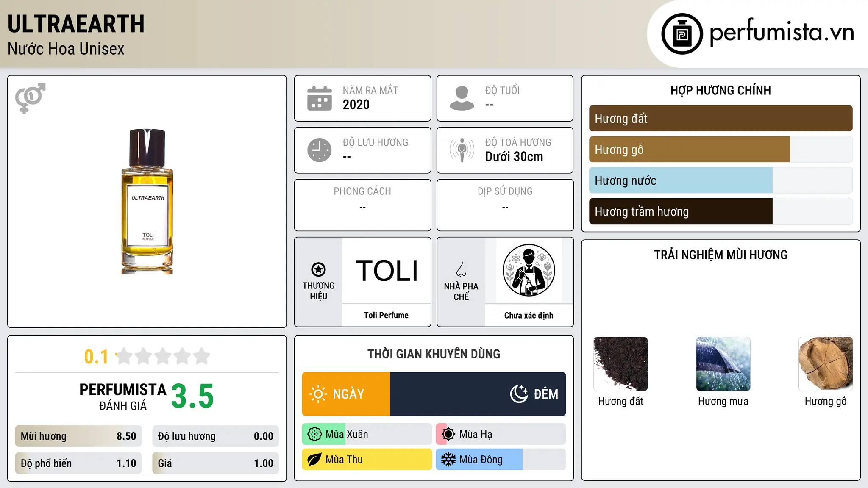
Task: Click the flower icon for Mùa Xuân
Action: point(314,434)
